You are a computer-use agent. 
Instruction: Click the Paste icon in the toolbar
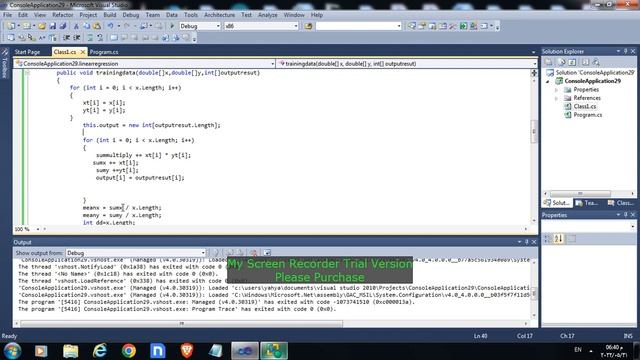click(x=97, y=26)
